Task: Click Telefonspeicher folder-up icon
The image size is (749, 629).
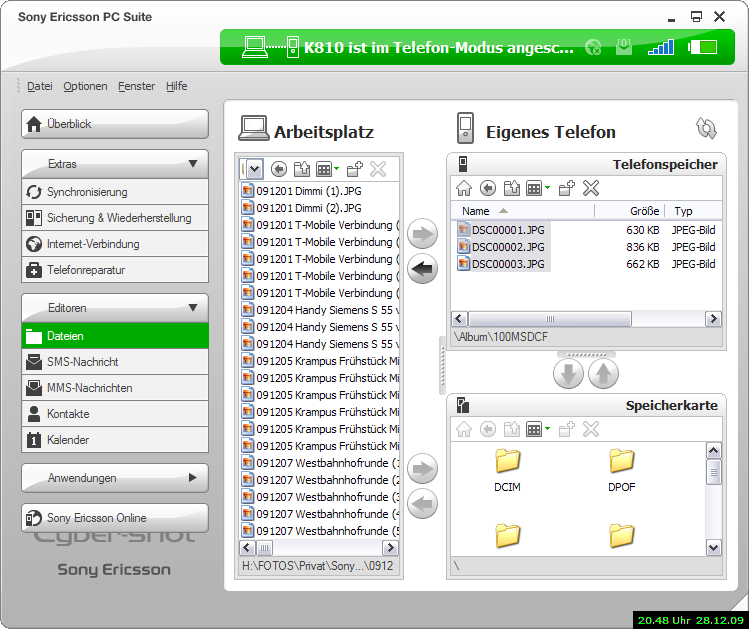Action: point(512,188)
